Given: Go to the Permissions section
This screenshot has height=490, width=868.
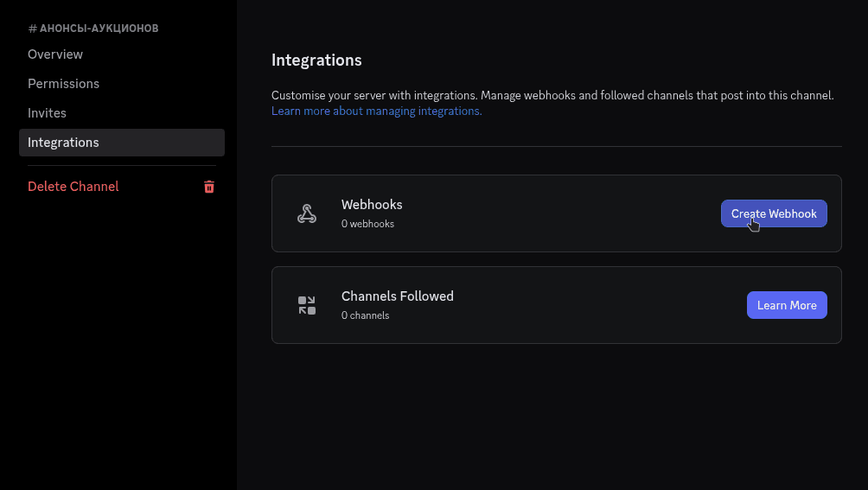Looking at the screenshot, I should pyautogui.click(x=63, y=84).
